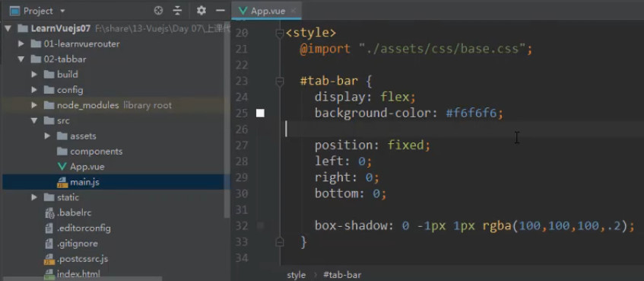This screenshot has height=281, width=644.
Task: Click the .postcssrc.js file icon
Action: [49, 259]
